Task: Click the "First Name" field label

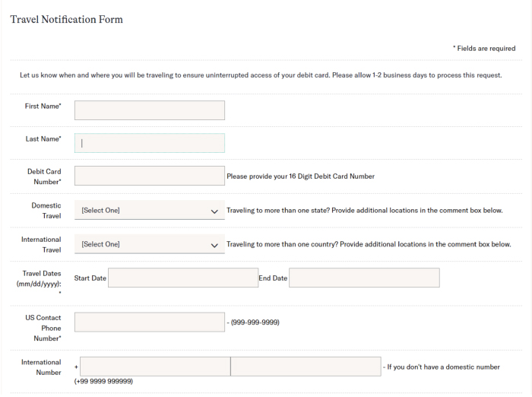Action: tap(43, 106)
